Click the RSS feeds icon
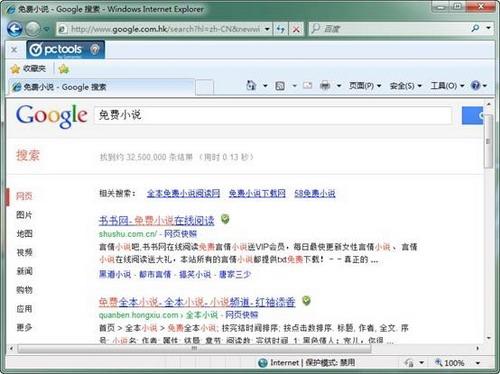The width and height of the screenshot is (500, 374). [280, 86]
